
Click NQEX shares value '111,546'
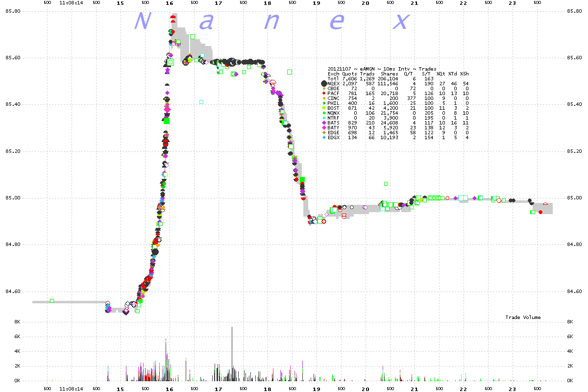click(x=388, y=83)
